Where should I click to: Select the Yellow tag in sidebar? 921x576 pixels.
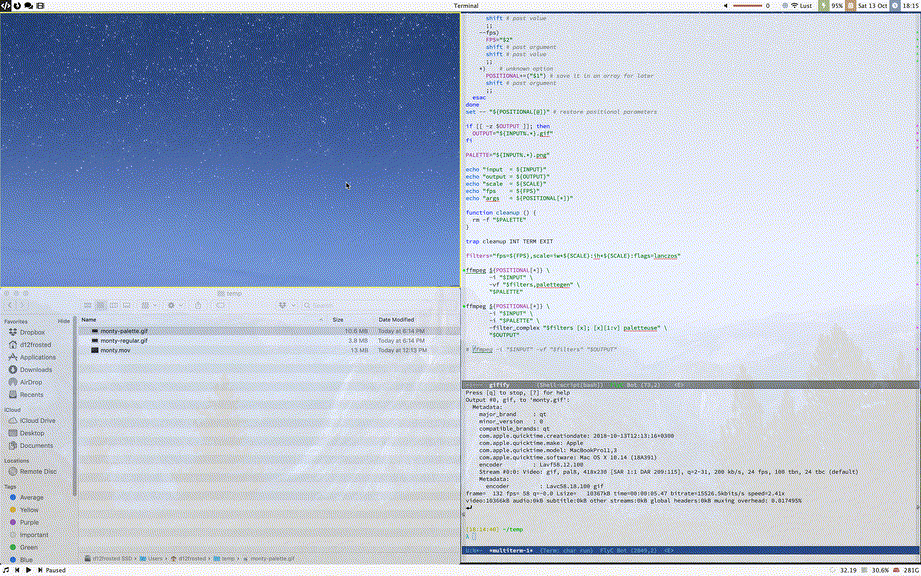31,509
